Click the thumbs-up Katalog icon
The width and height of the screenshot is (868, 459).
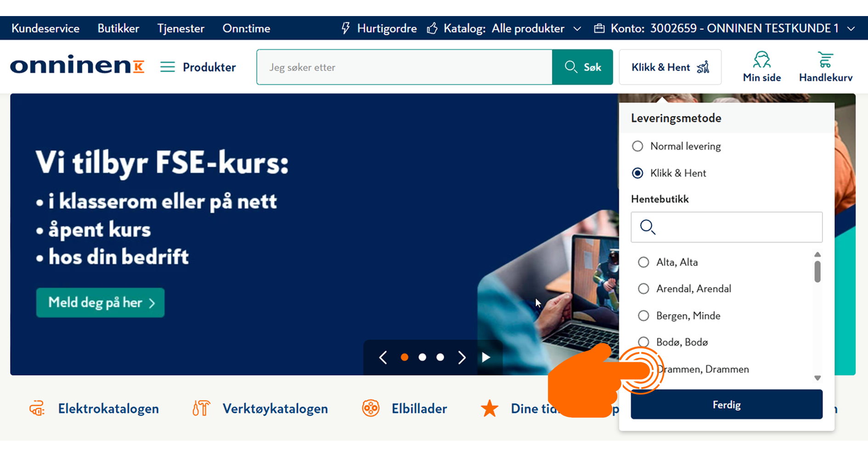pos(432,28)
